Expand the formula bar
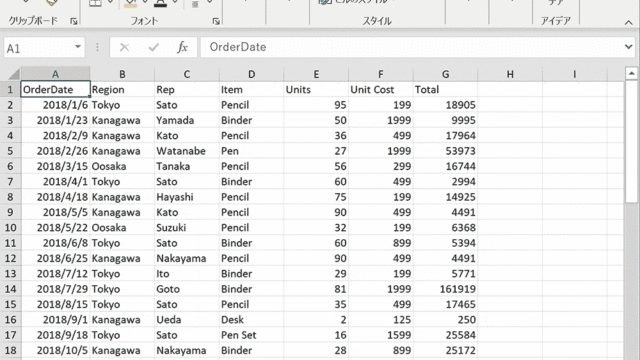640x360 pixels. [629, 47]
